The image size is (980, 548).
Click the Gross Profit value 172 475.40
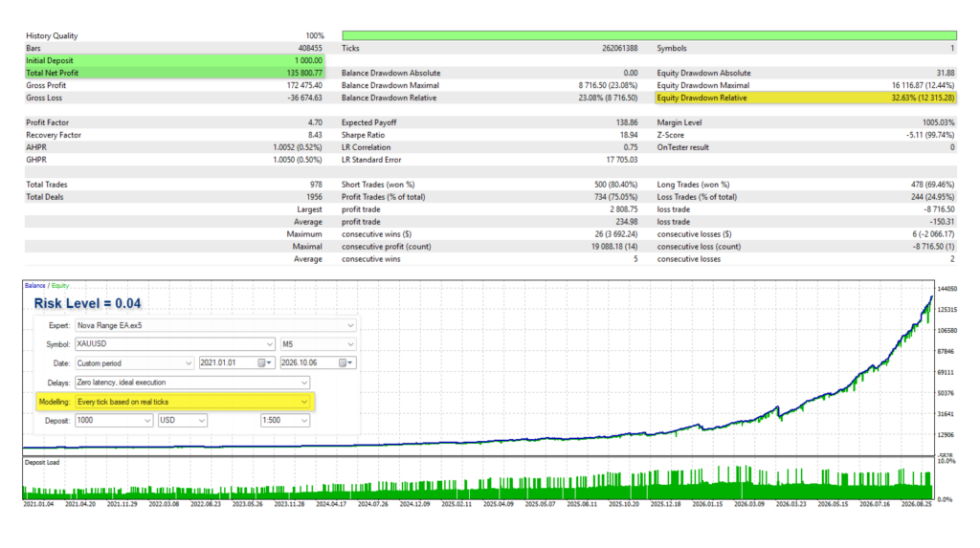tap(305, 86)
